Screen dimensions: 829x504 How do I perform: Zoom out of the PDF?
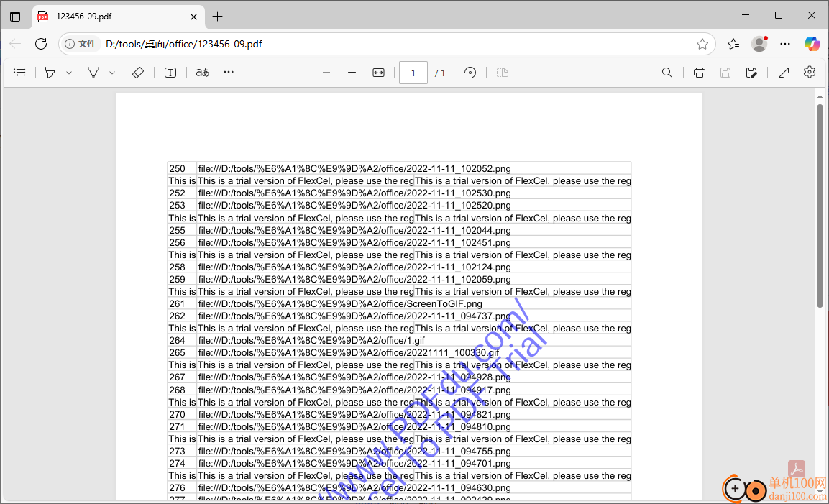[x=326, y=73]
